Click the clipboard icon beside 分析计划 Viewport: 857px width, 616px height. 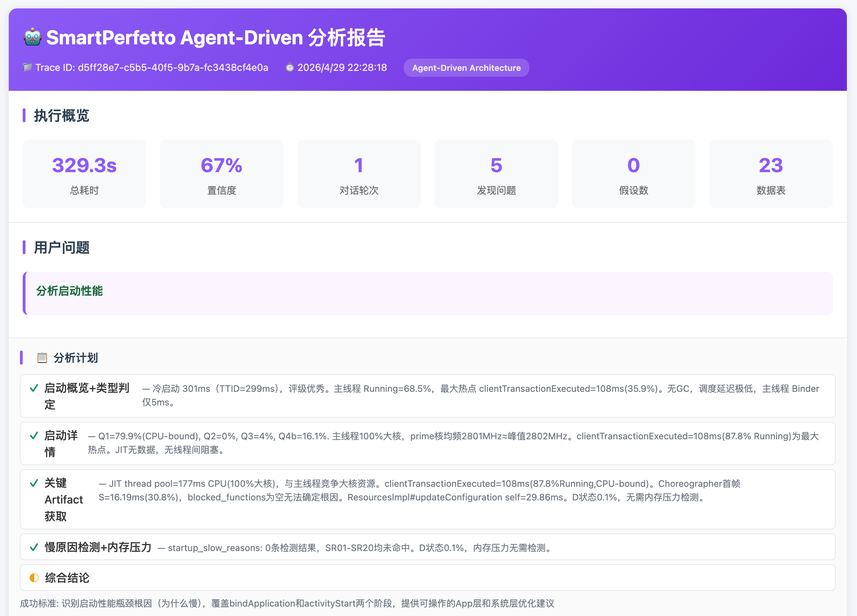click(x=42, y=357)
